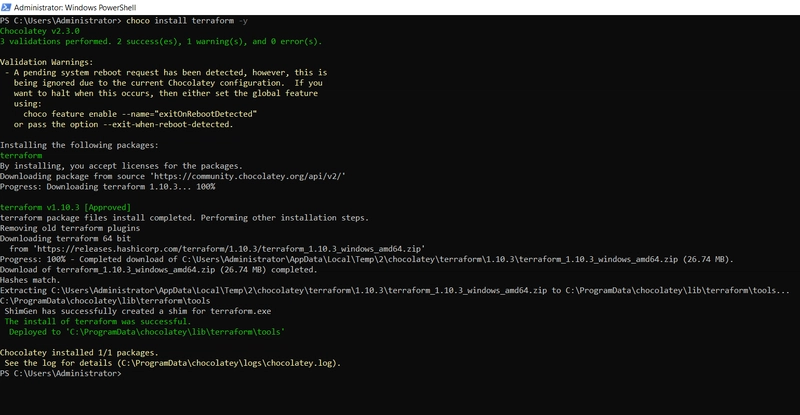800x415 pixels.
Task: Click the releases.hashicorp.com download URL
Action: [229, 249]
